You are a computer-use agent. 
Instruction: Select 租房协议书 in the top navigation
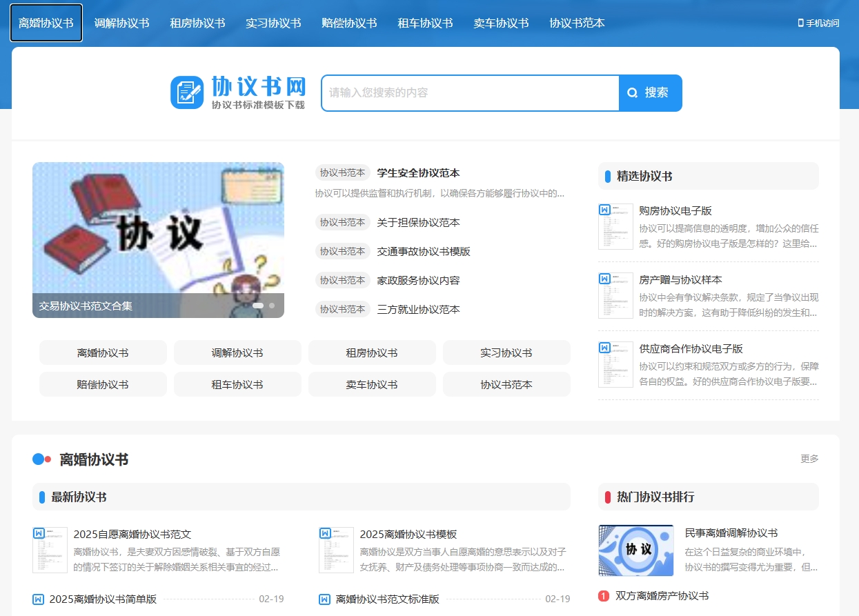pyautogui.click(x=197, y=23)
